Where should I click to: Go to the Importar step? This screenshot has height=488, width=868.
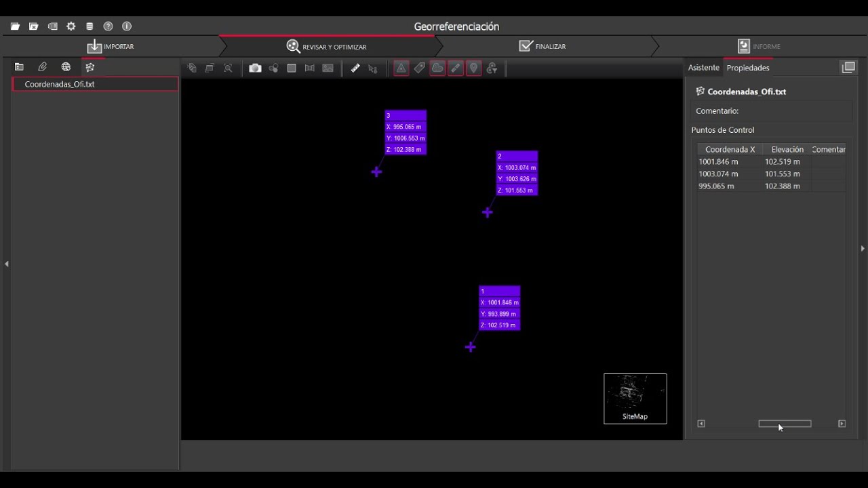point(111,47)
